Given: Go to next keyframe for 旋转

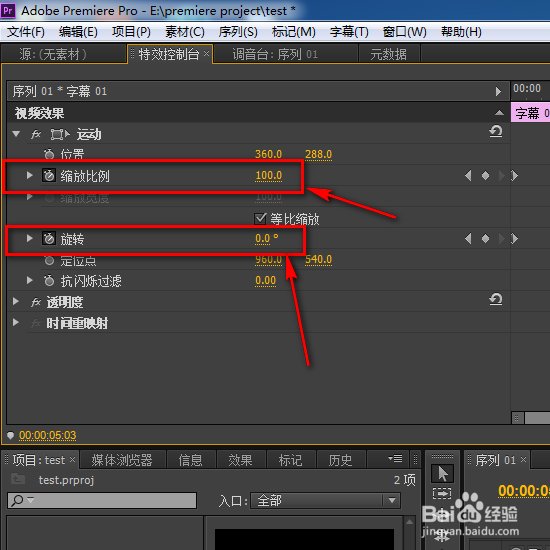Looking at the screenshot, I should [502, 239].
